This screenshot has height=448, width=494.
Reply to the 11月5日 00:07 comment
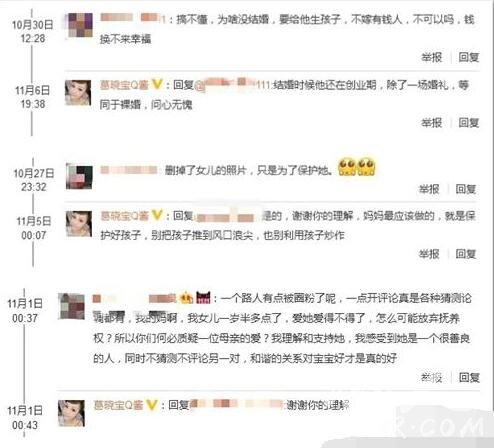pos(466,254)
